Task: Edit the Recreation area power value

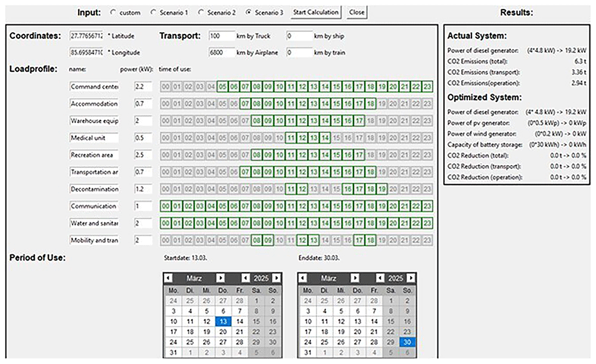Action: pyautogui.click(x=143, y=155)
